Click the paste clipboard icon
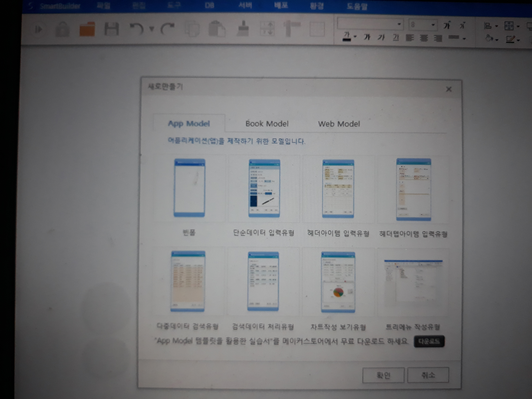This screenshot has height=399, width=532. click(x=217, y=29)
